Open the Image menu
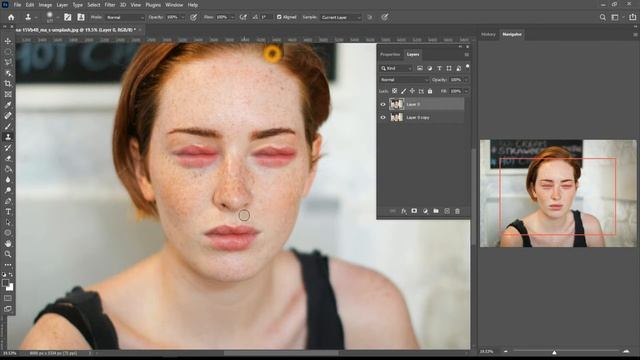Screen dimensions: 640x360 45,5
